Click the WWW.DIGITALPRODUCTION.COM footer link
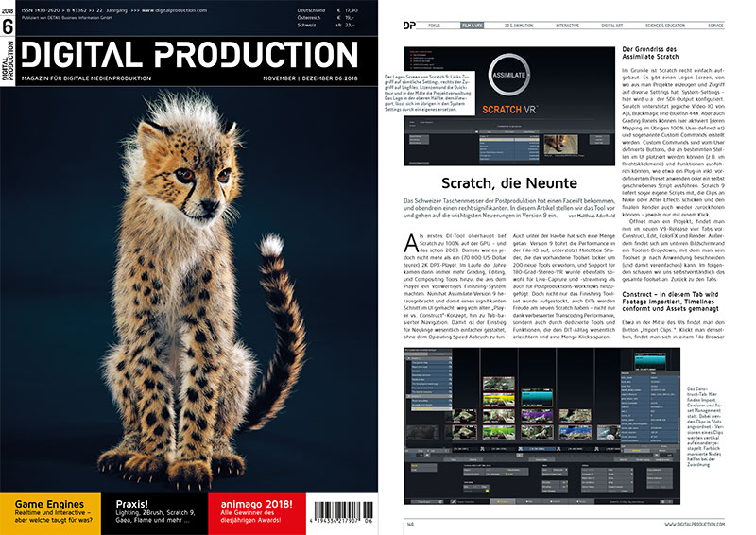The width and height of the screenshot is (756, 535). point(694,524)
